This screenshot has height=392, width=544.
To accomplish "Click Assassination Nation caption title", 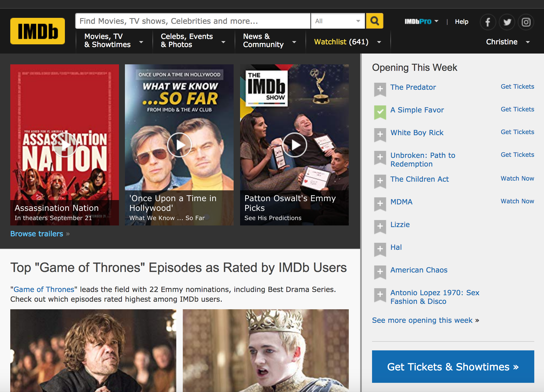I will pyautogui.click(x=57, y=208).
